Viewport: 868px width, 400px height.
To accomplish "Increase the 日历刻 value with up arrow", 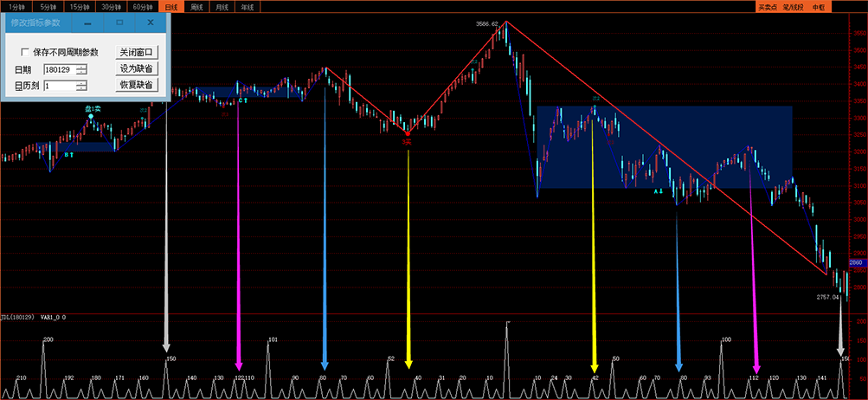I will click(82, 84).
